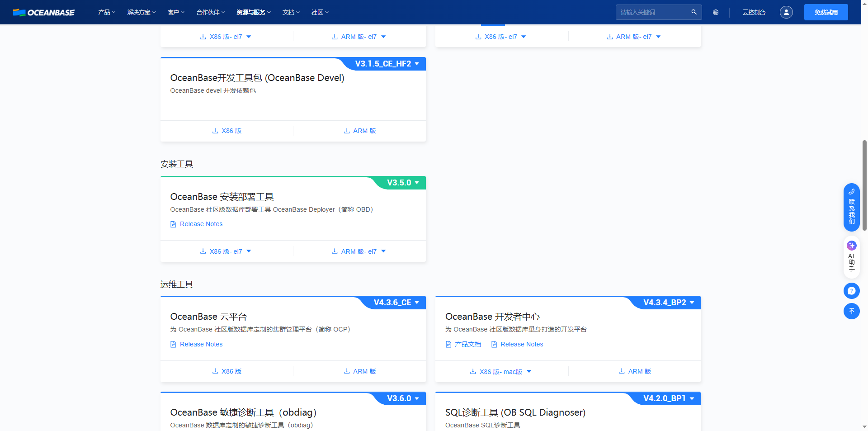
Task: Click the SQL诊断工具 (OB SQL Diagnoser) title
Action: tap(515, 412)
